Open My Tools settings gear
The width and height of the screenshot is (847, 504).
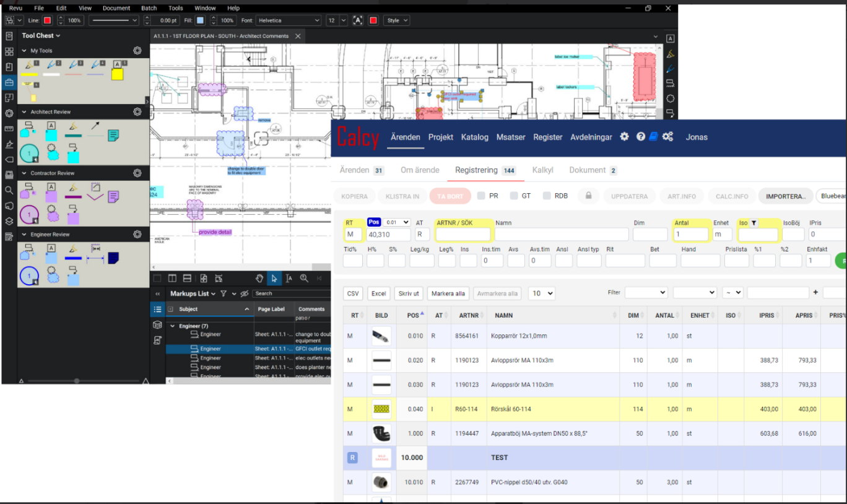[x=137, y=51]
